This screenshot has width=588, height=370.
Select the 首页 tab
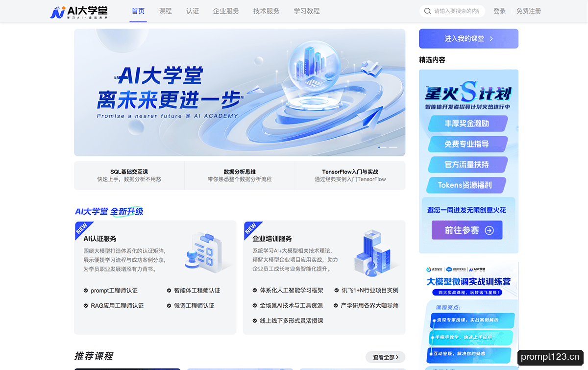[x=138, y=11]
